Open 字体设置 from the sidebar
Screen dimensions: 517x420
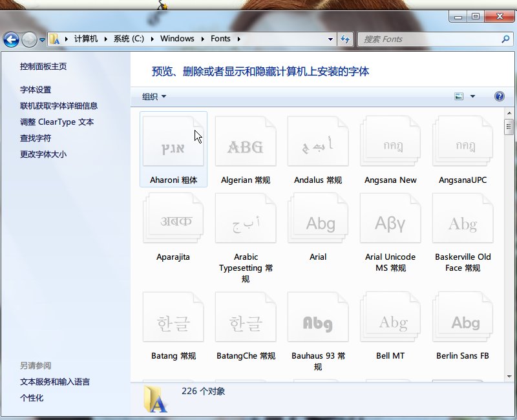click(x=36, y=89)
